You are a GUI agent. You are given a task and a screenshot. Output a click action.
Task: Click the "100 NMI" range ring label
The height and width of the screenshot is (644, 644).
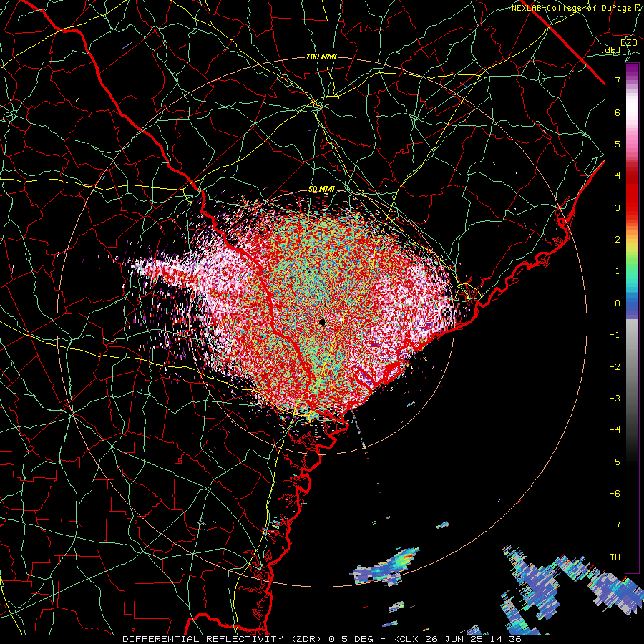[321, 57]
